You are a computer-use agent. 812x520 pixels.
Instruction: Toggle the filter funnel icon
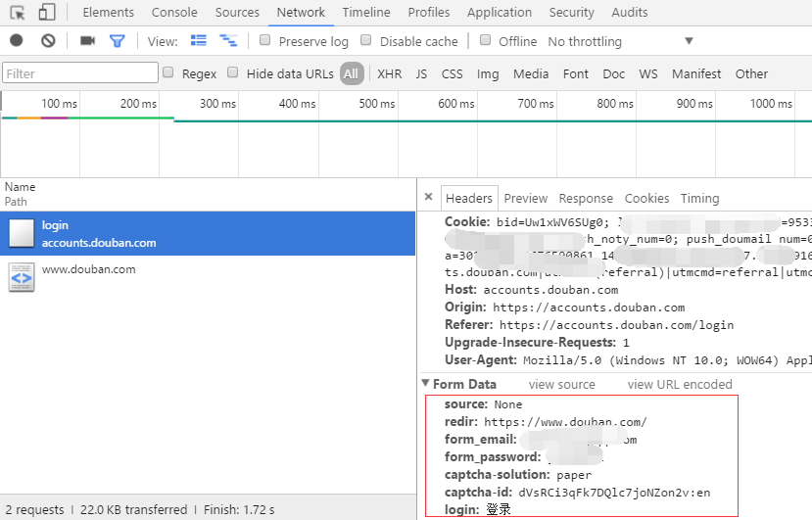click(118, 41)
